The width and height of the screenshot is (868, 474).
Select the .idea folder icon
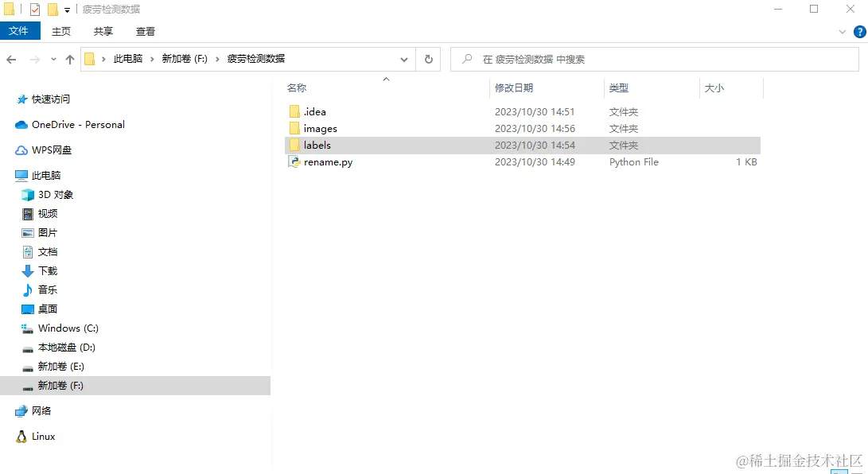(x=294, y=111)
